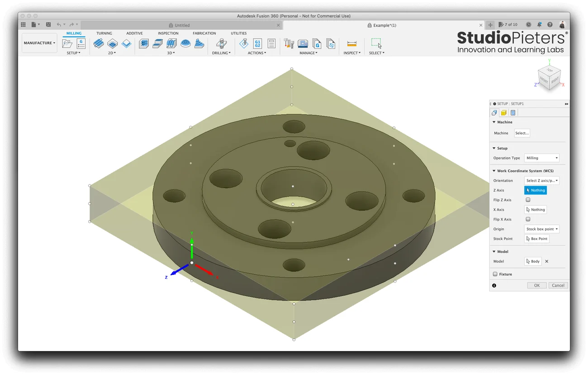Image resolution: width=588 pixels, height=375 pixels.
Task: Collapse the Work Coordinate System section
Action: coord(494,171)
